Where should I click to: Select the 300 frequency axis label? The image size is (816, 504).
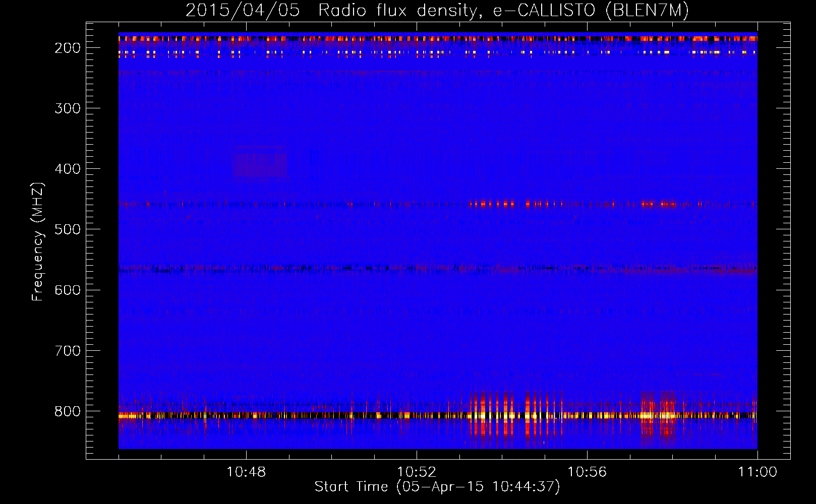coord(68,108)
